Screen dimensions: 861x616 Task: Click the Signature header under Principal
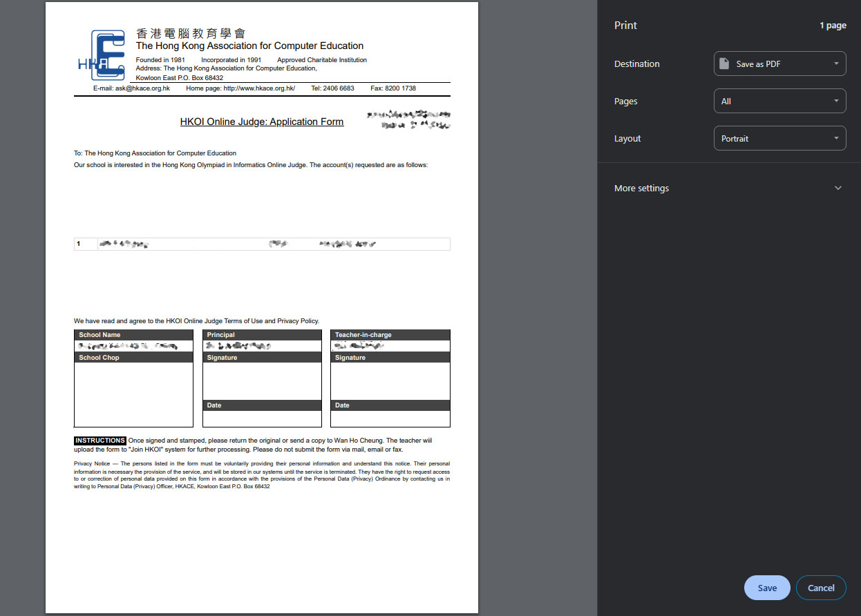point(262,358)
